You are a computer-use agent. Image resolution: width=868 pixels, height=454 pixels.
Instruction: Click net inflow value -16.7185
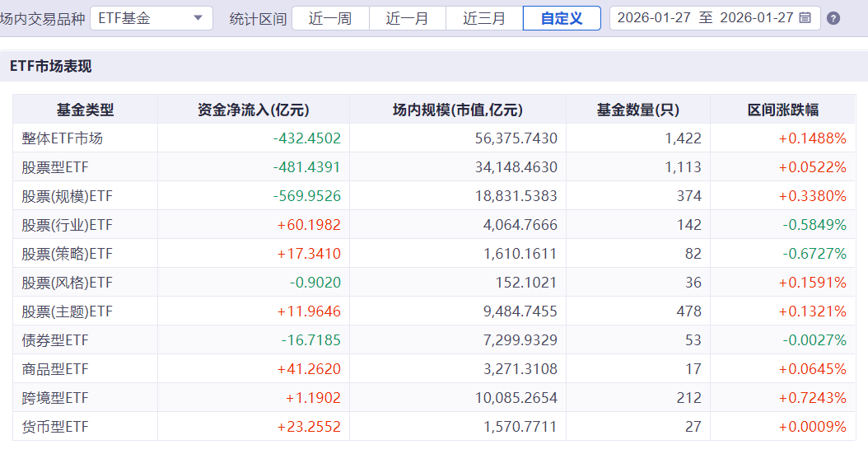pyautogui.click(x=311, y=340)
